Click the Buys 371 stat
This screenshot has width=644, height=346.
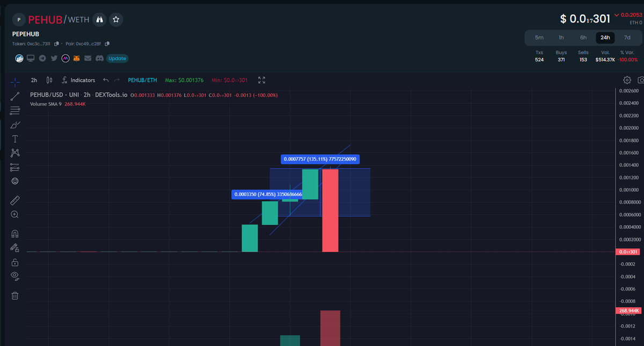561,56
